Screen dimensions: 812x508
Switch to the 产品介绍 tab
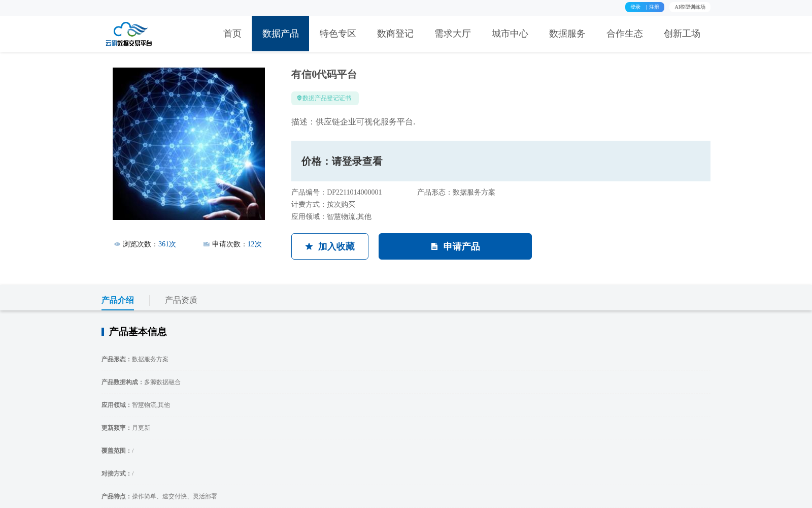(x=118, y=300)
